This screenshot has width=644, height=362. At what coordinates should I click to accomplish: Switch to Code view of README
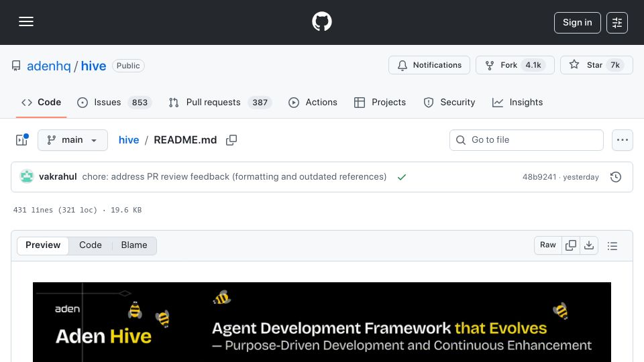[91, 245]
